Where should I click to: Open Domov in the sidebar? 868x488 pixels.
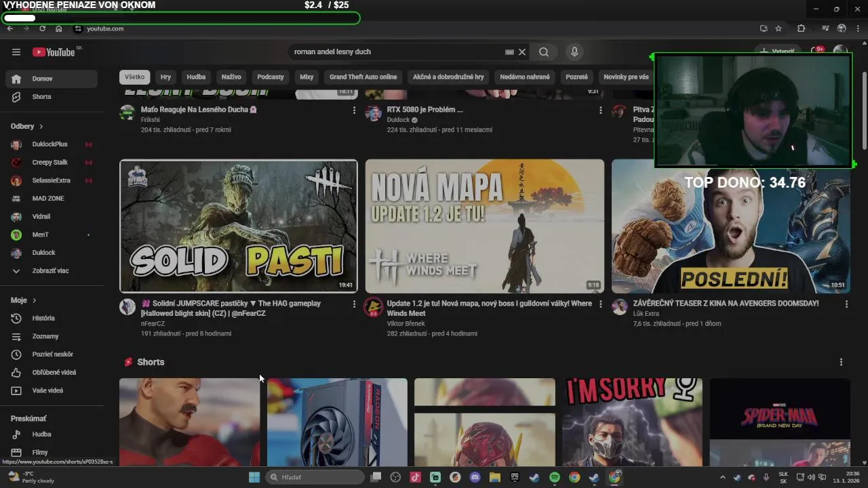click(x=52, y=79)
